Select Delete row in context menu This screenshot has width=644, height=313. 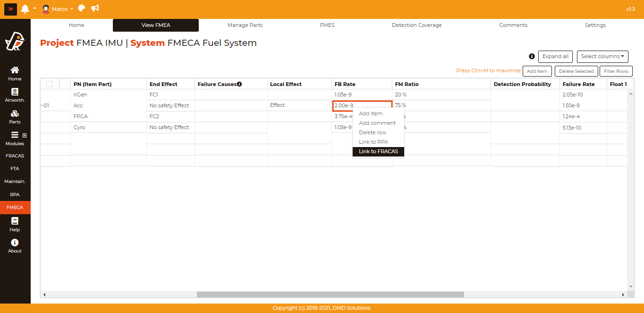[373, 132]
